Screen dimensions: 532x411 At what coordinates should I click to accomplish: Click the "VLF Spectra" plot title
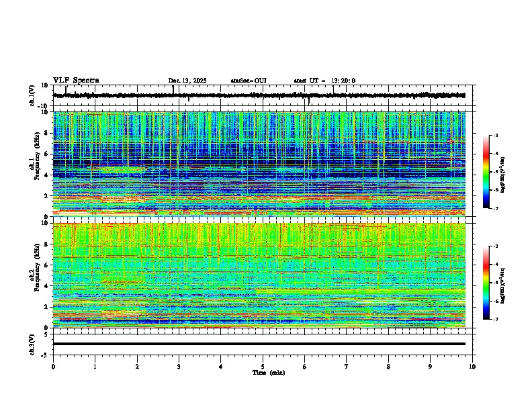(76, 81)
